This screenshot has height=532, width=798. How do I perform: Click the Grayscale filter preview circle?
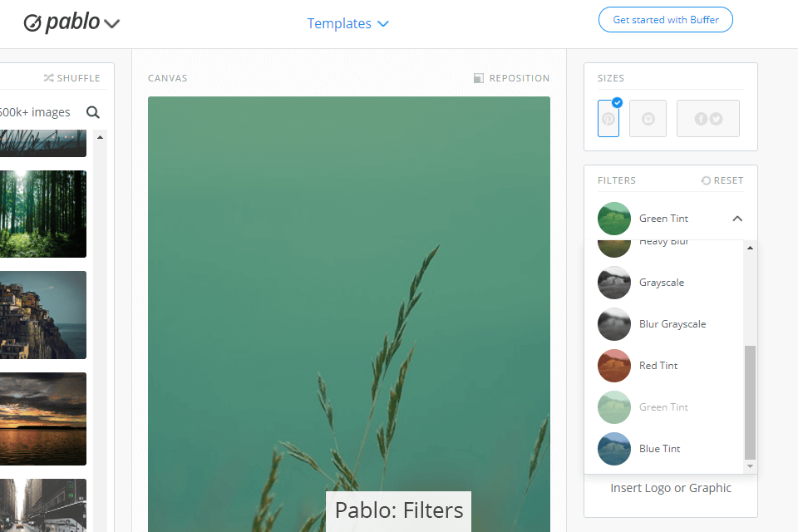point(614,283)
